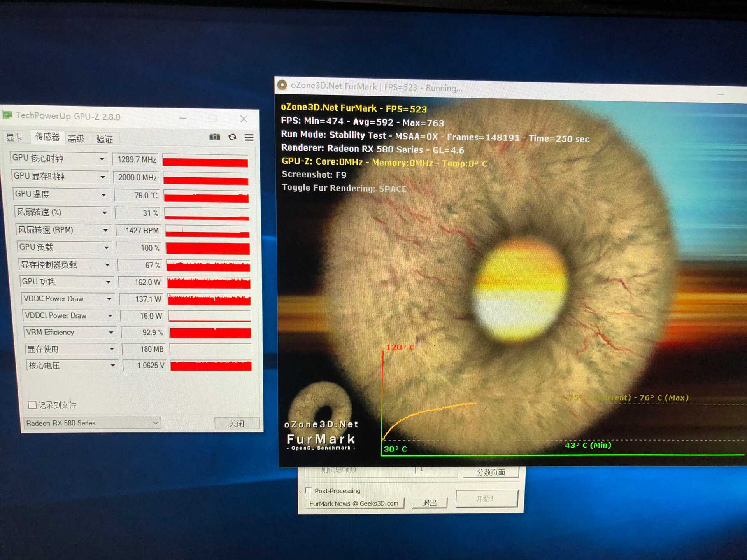The height and width of the screenshot is (560, 747).
Task: Click the 76.0 °C temperature value
Action: coord(138,195)
